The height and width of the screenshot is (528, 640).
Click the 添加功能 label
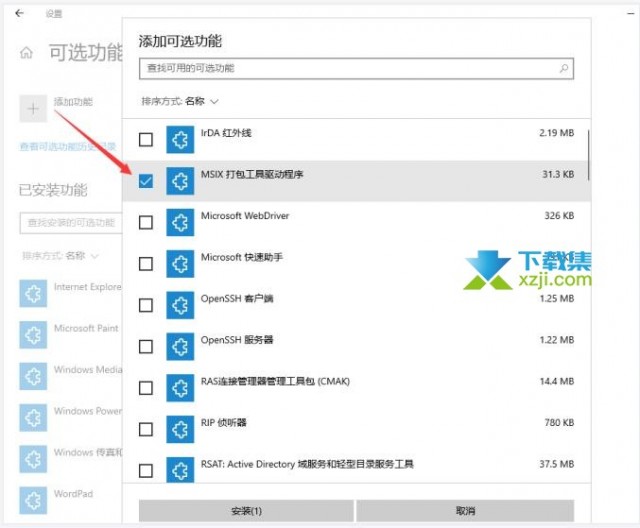pos(73,102)
